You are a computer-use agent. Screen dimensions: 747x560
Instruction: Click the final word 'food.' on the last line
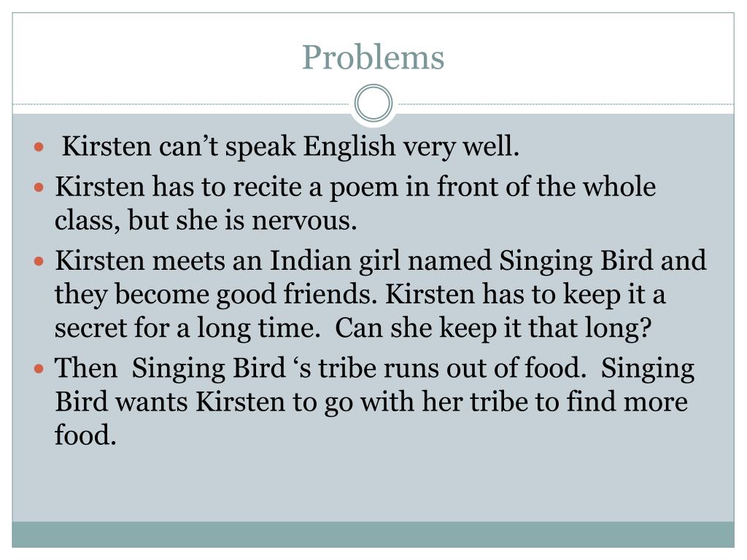click(85, 435)
